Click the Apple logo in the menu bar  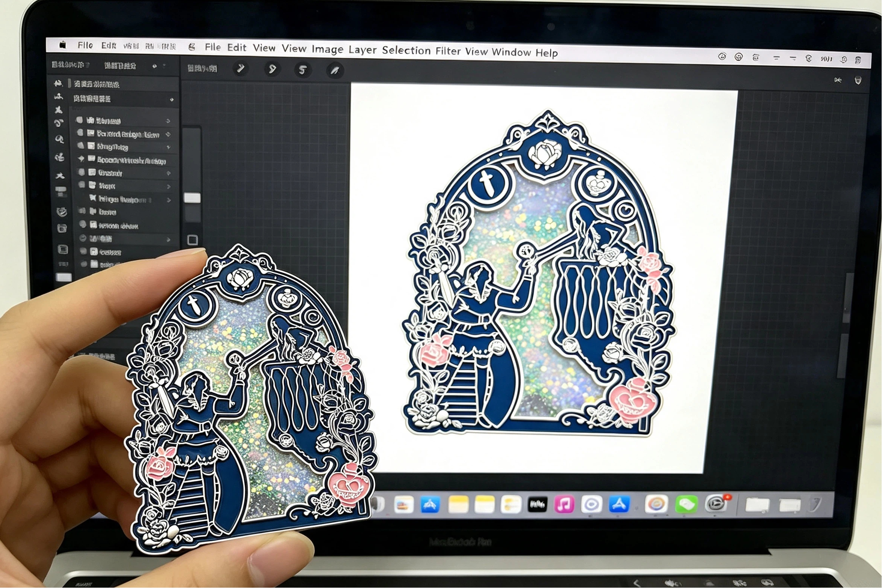tap(63, 45)
